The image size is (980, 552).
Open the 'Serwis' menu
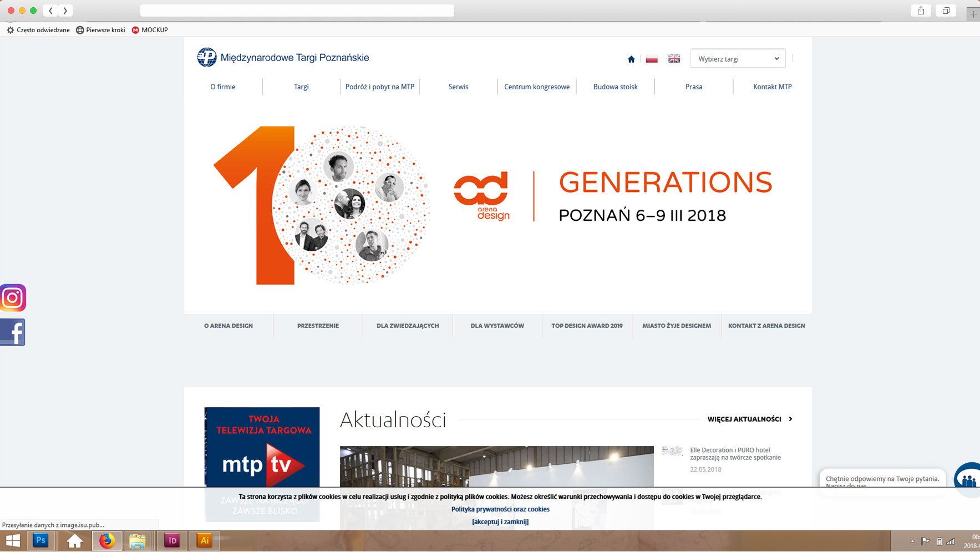click(458, 87)
